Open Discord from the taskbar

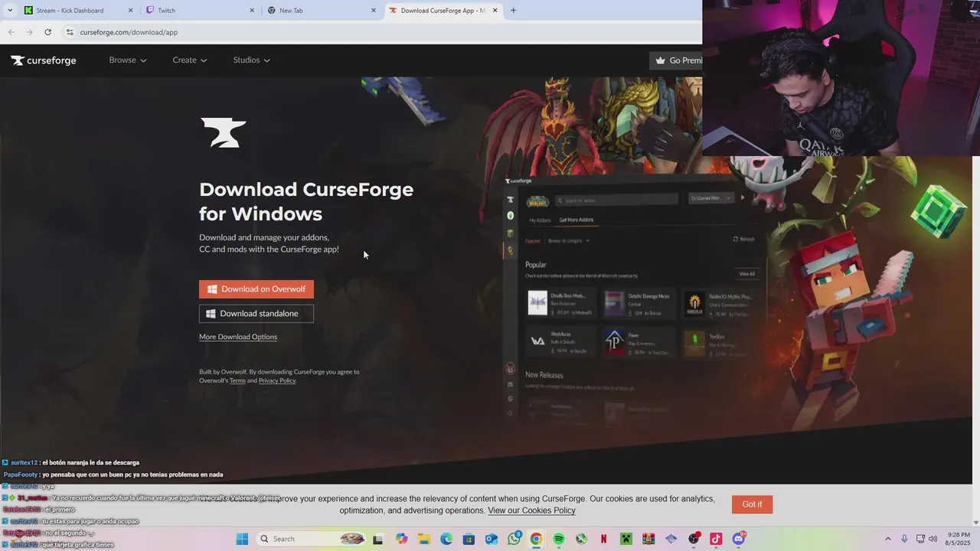[739, 539]
